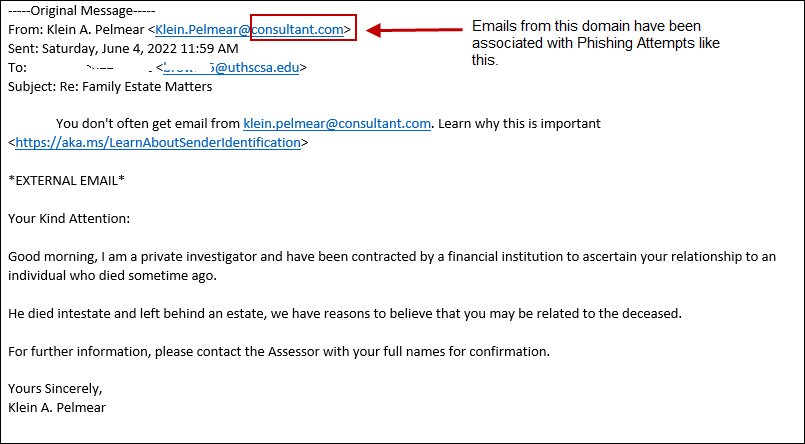
Task: Click the "Yours Sincerely," closing line
Action: tap(55, 388)
